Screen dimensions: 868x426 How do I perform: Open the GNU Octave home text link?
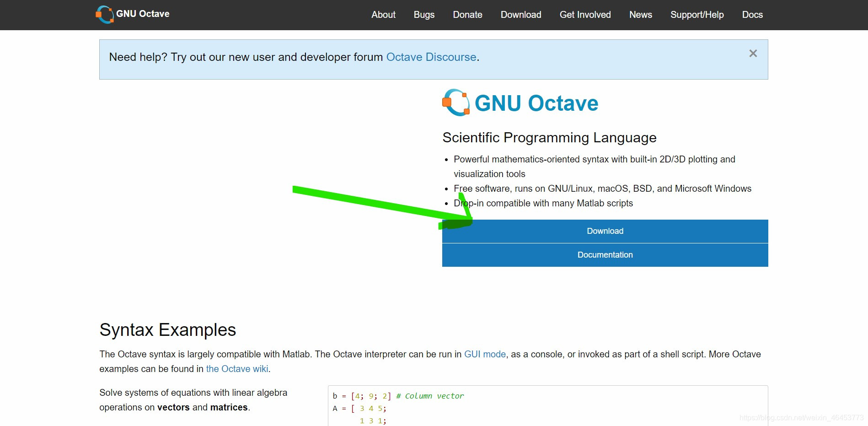pyautogui.click(x=143, y=14)
